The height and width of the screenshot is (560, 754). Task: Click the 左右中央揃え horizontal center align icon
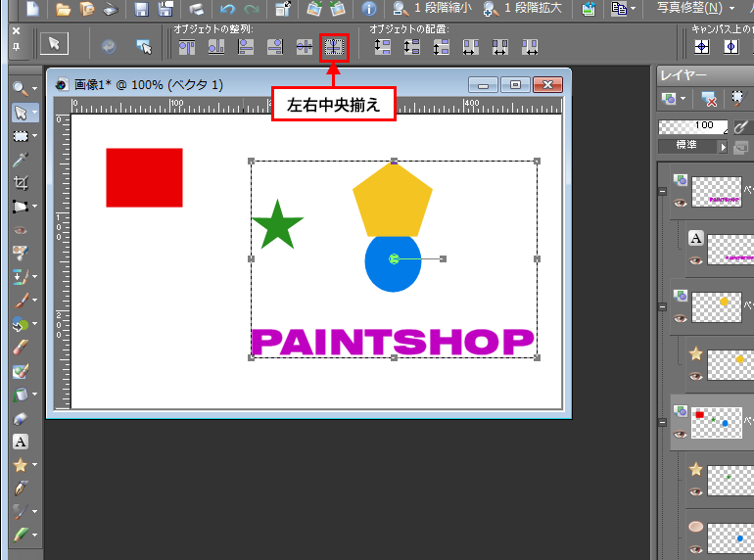(x=334, y=47)
